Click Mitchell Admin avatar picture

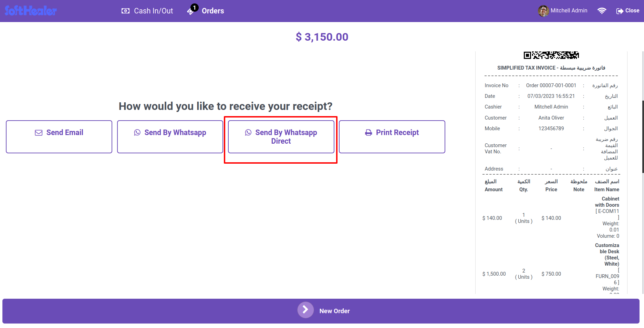pos(543,11)
